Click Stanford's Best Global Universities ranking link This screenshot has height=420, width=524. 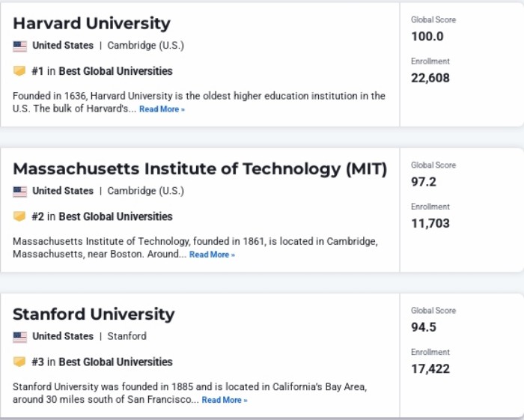tap(115, 362)
